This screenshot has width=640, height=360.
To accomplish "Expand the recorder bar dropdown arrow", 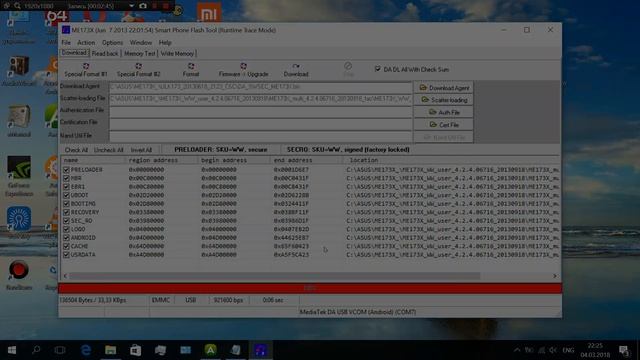I will click(x=131, y=6).
